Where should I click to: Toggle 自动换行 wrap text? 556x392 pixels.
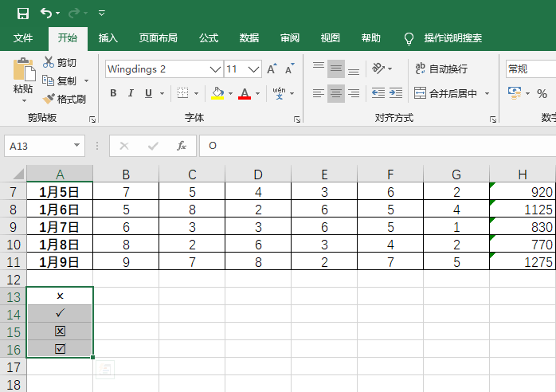pyautogui.click(x=441, y=69)
